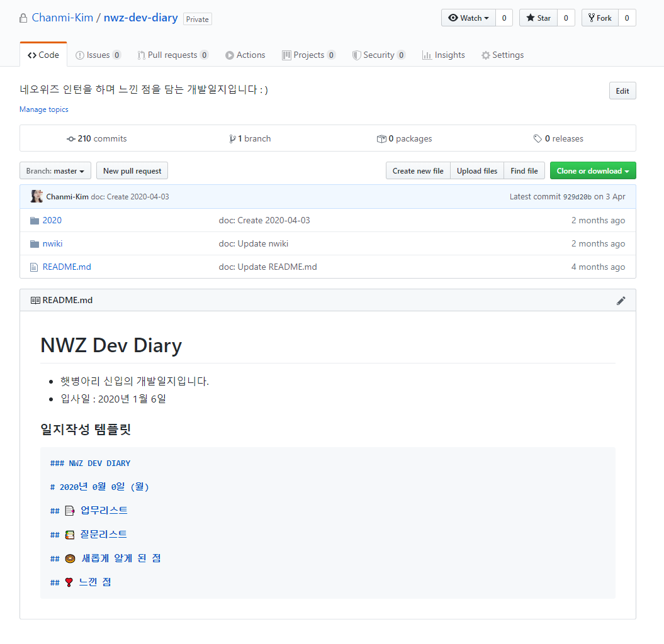Click the README.md file icon
This screenshot has height=644, width=664.
[34, 267]
